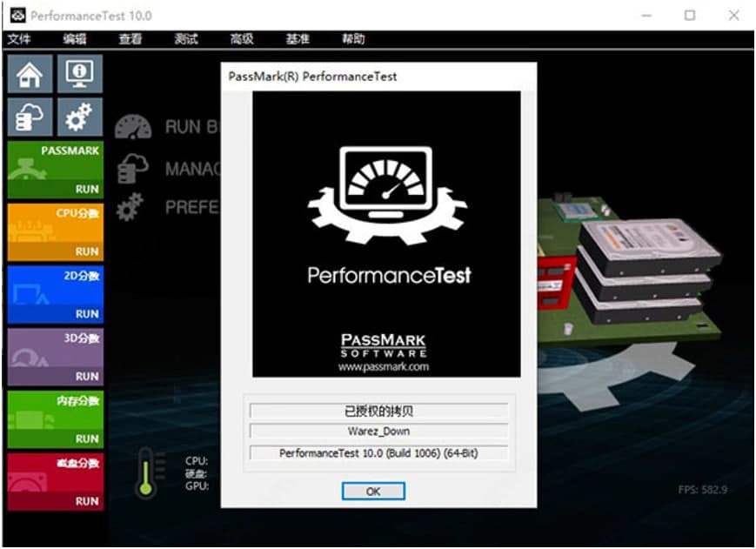Open the System Information panel icon
The image size is (756, 549).
pyautogui.click(x=79, y=73)
